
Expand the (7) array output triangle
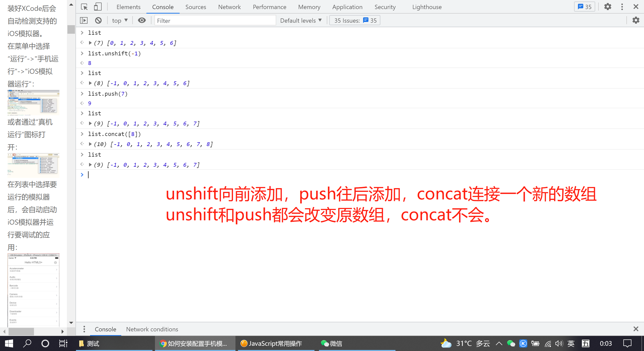point(90,43)
